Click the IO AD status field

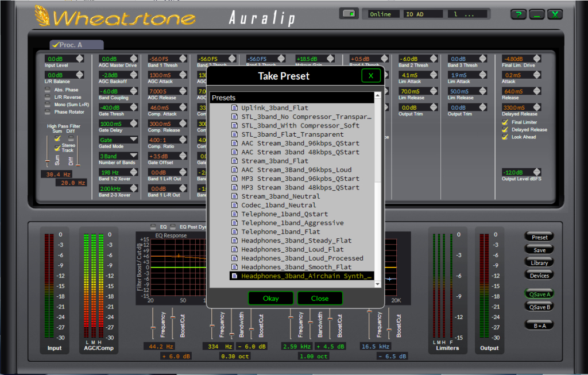click(423, 14)
